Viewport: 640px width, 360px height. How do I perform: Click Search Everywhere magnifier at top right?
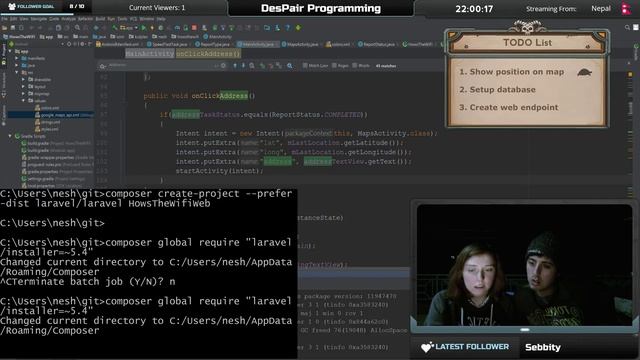click(x=627, y=27)
